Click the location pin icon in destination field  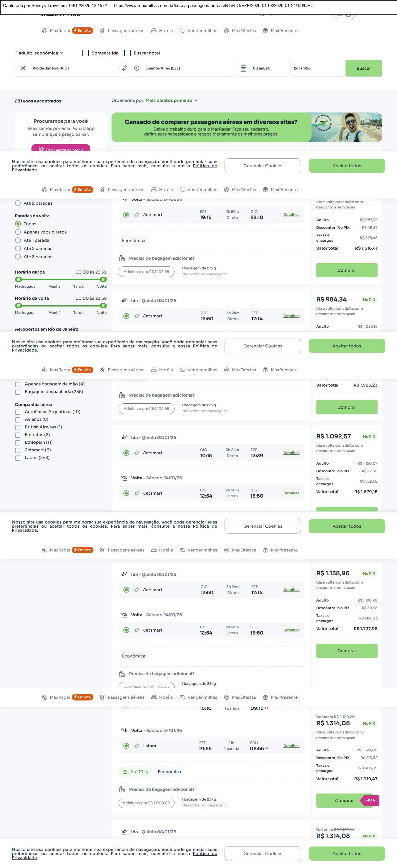[x=137, y=68]
